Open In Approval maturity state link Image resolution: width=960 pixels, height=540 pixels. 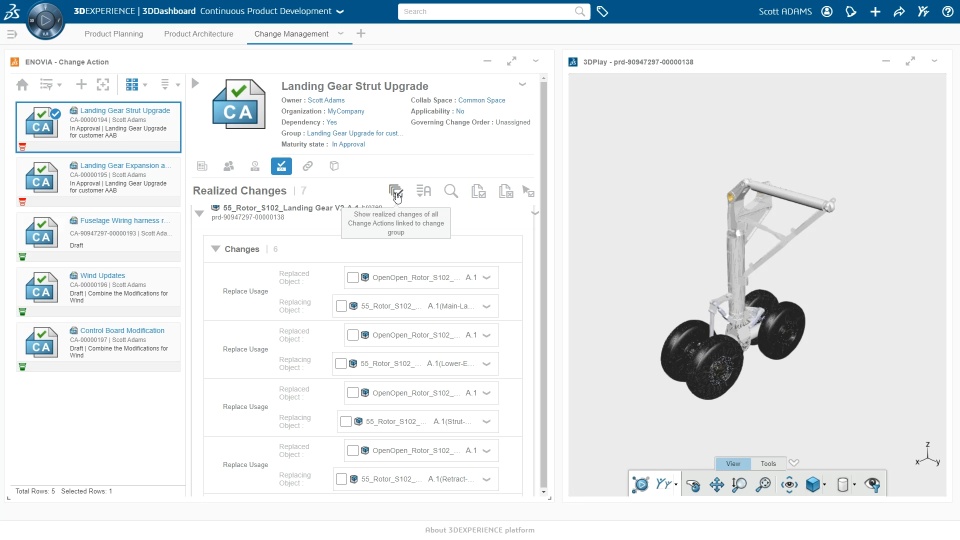(x=348, y=144)
